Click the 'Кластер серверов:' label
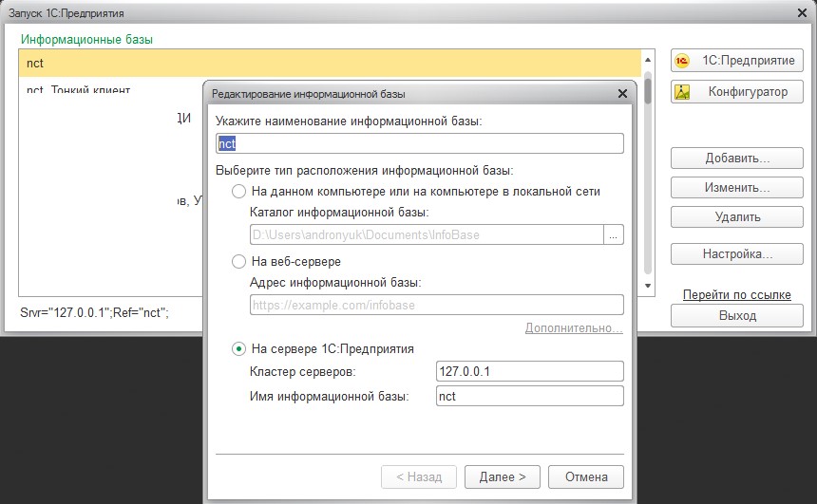This screenshot has width=817, height=504. click(x=302, y=372)
